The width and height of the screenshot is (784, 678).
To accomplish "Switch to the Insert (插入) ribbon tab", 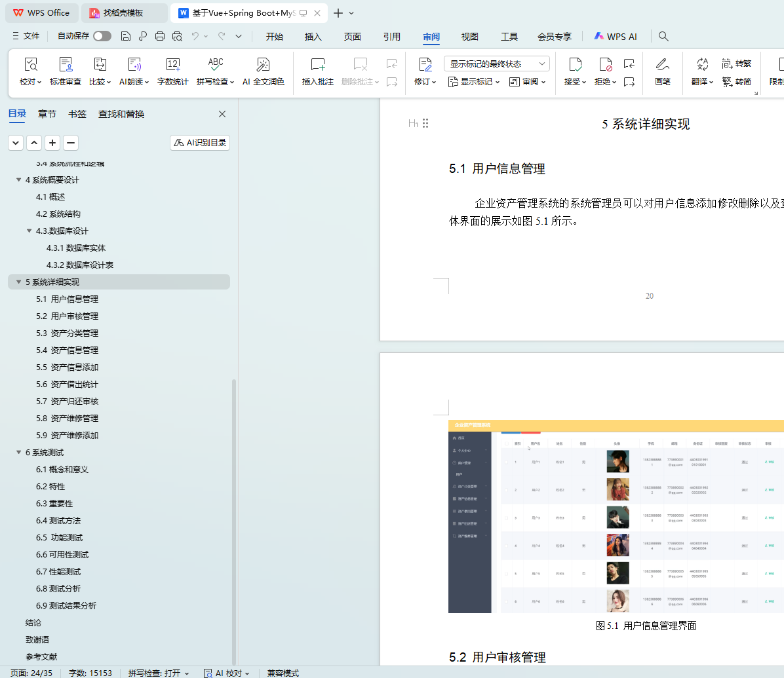I will 313,37.
